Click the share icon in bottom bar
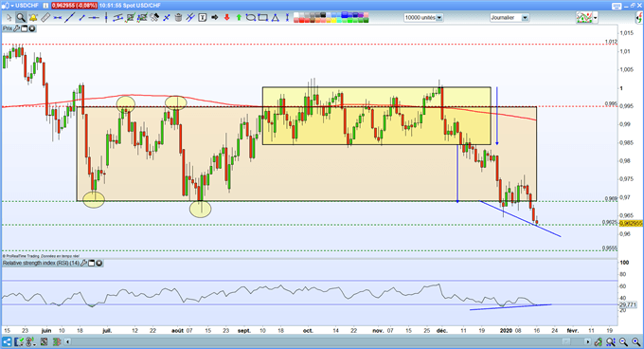644x349 pixels. [x=7, y=341]
